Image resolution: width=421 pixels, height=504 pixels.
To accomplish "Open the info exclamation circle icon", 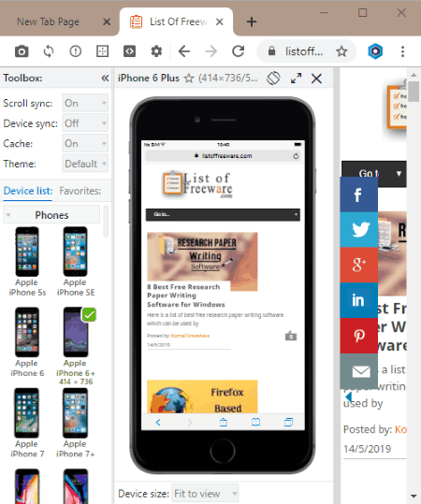I will point(76,51).
